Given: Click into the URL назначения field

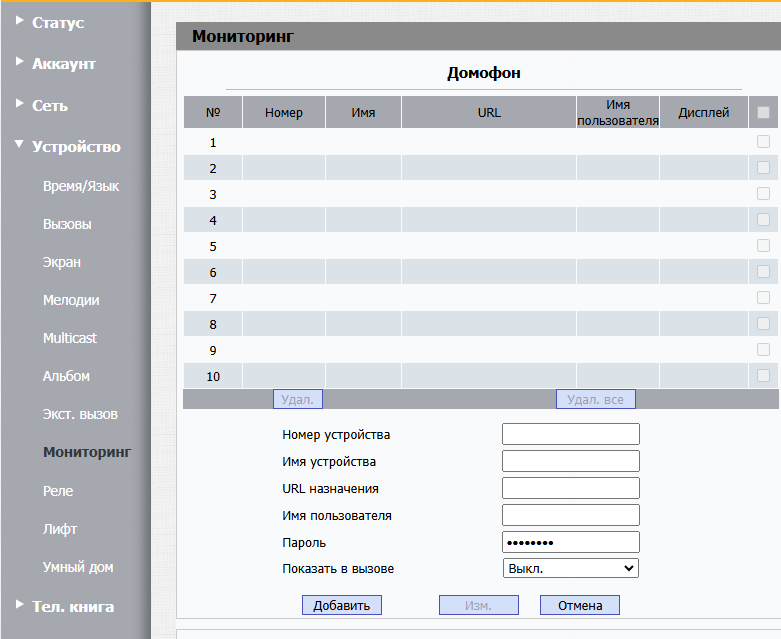Looking at the screenshot, I should point(570,488).
